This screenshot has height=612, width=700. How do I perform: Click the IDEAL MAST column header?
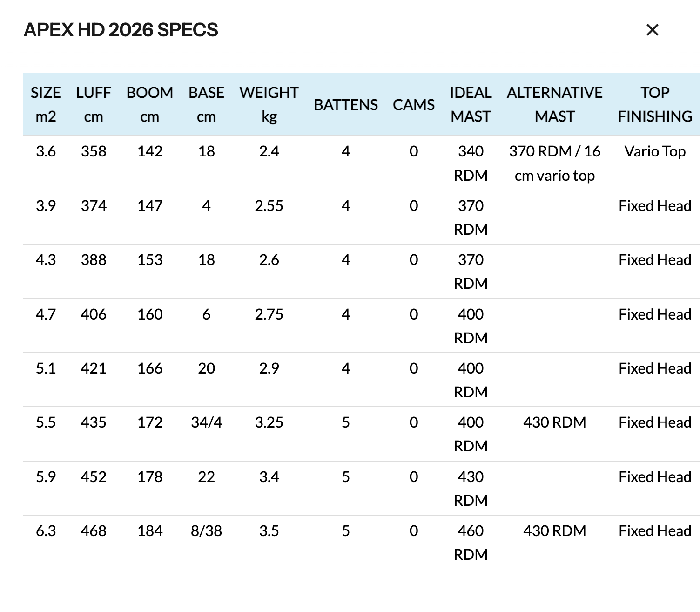point(471,104)
